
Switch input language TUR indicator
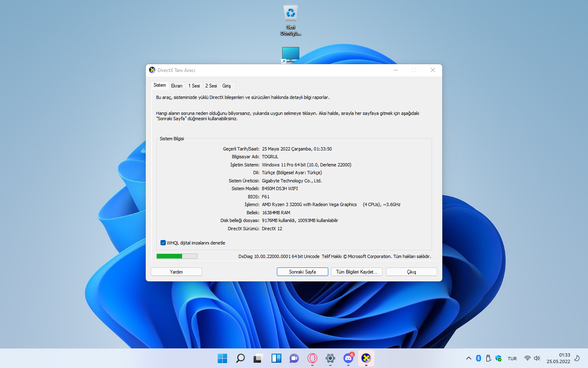[512, 359]
